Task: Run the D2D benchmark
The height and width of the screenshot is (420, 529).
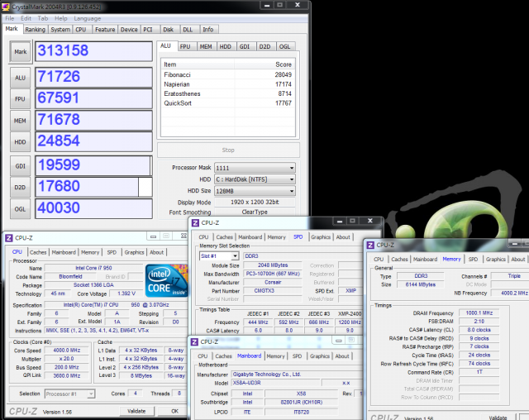Action: click(20, 187)
